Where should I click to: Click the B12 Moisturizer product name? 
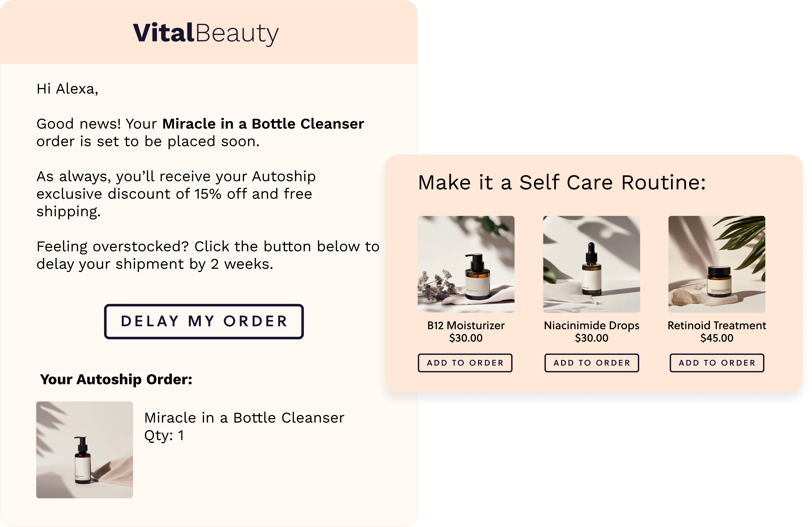(466, 325)
